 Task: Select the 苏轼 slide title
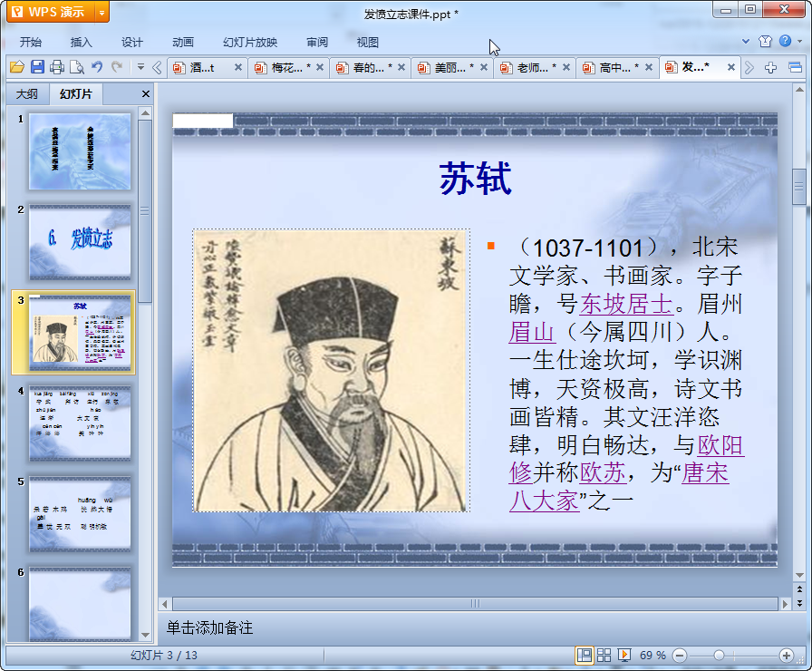tap(476, 179)
